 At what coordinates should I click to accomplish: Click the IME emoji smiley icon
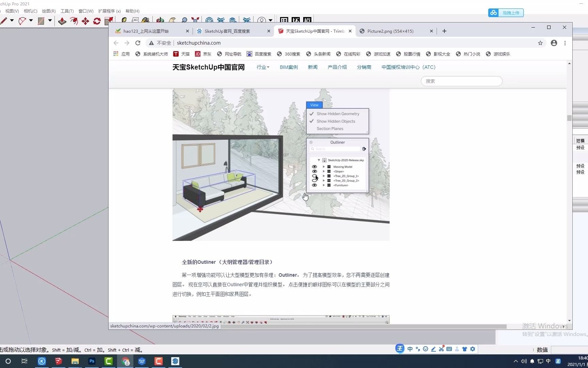425,349
